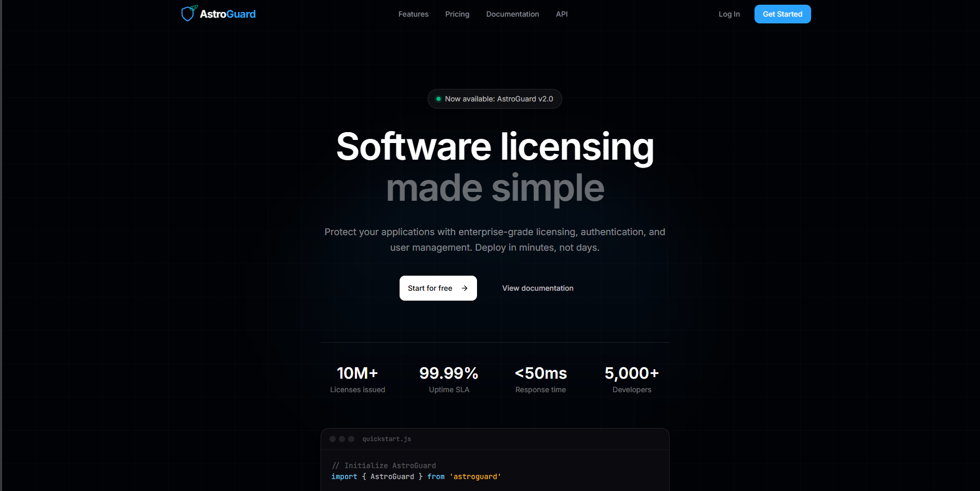The height and width of the screenshot is (491, 980).
Task: Click the first window dot in the code panel
Action: pyautogui.click(x=333, y=439)
